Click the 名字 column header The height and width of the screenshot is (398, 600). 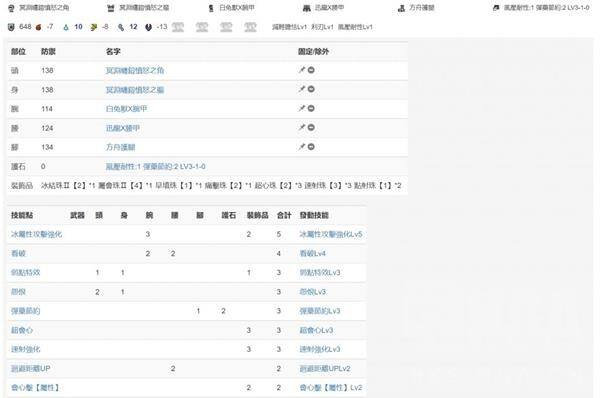[113, 52]
